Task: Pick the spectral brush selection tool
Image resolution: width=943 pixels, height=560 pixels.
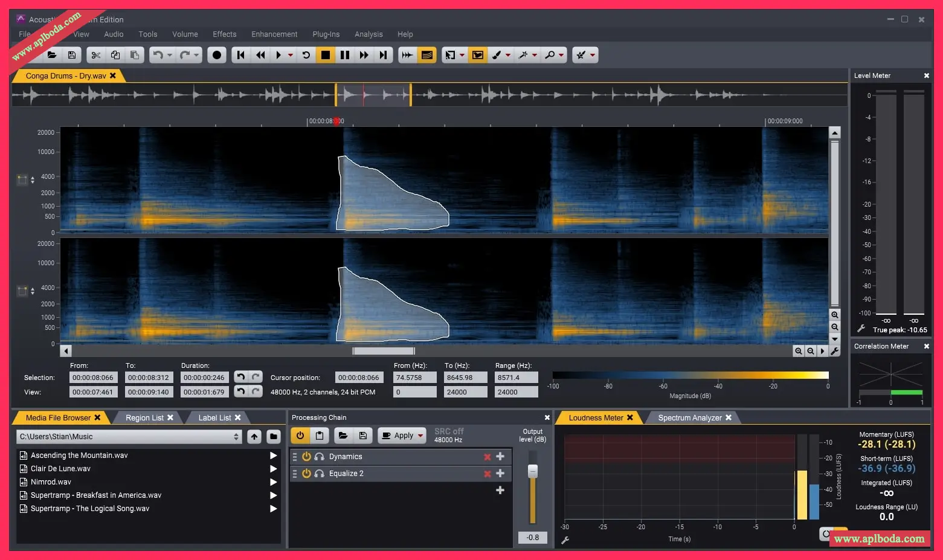Action: [x=497, y=55]
